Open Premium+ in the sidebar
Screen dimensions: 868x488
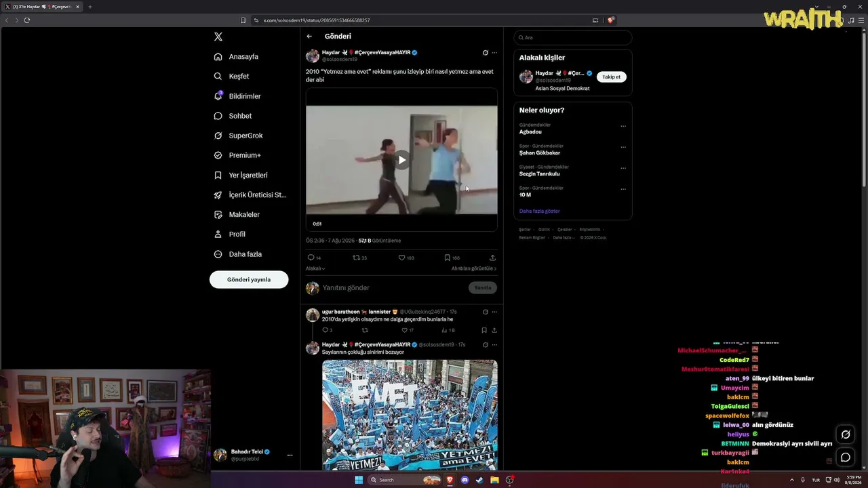(x=237, y=155)
